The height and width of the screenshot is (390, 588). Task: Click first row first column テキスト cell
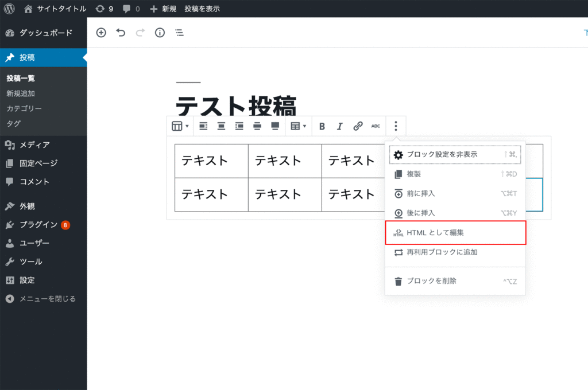[x=211, y=161]
